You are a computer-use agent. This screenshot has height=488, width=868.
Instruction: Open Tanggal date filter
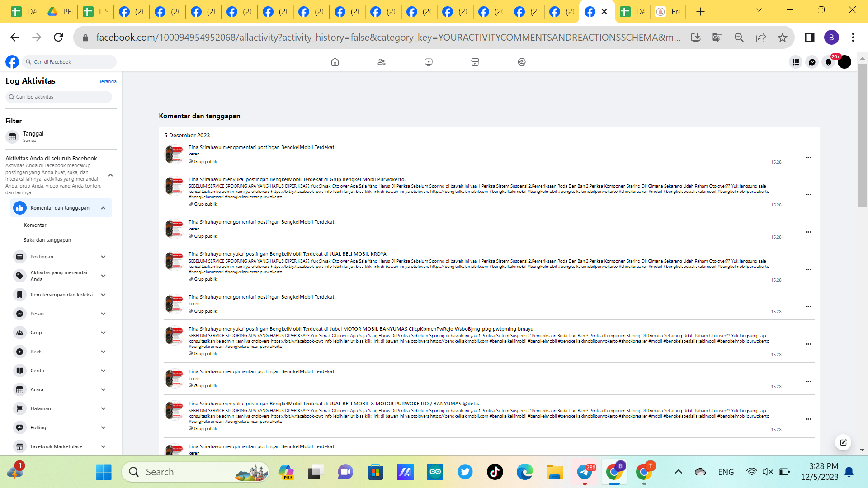pyautogui.click(x=59, y=136)
